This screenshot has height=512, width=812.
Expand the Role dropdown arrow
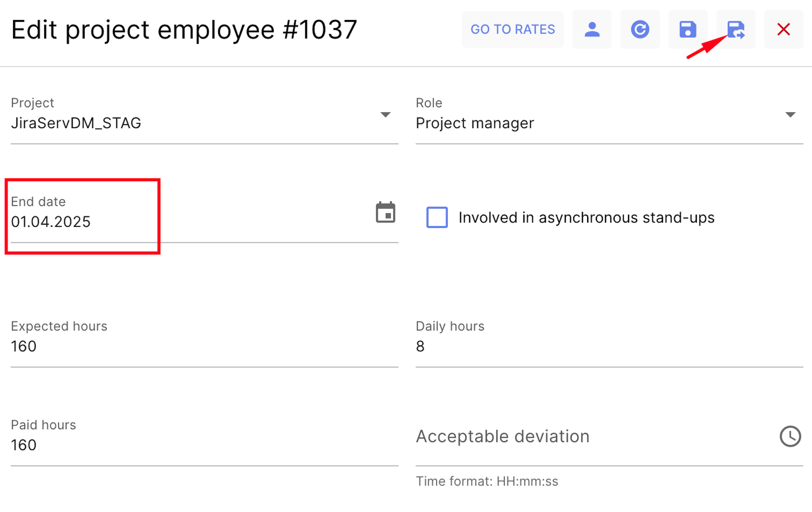click(791, 115)
